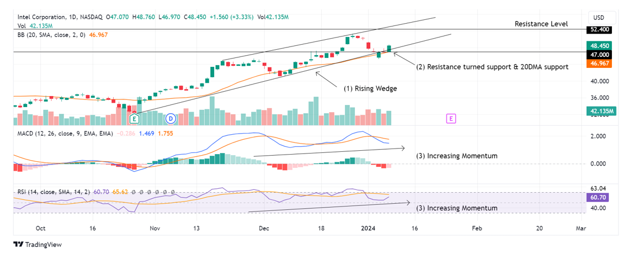
Task: Select the MACD (12, 26, close, 9, EMA, EMA) legend
Action: pos(65,134)
